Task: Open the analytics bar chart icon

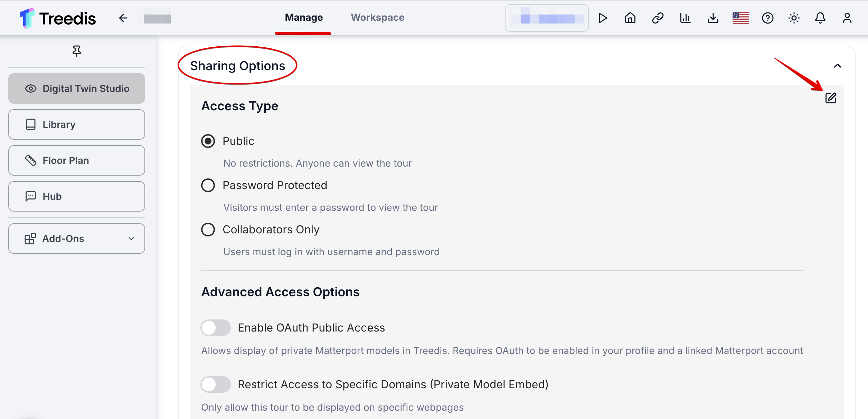Action: [685, 18]
